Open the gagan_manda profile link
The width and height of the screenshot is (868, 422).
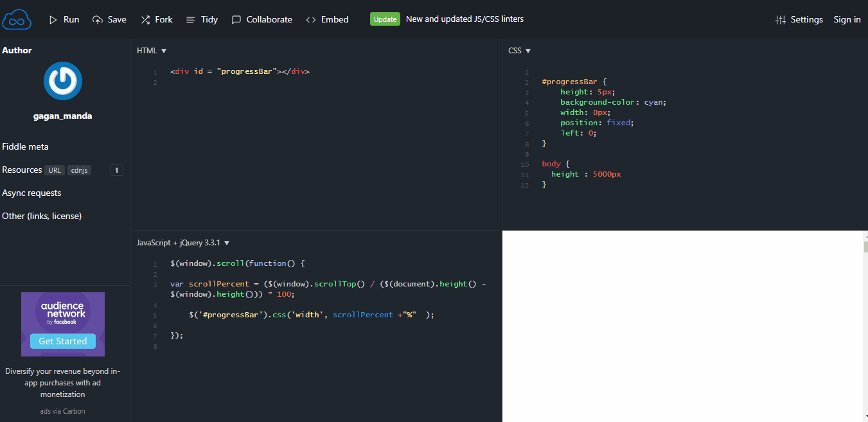pos(63,116)
